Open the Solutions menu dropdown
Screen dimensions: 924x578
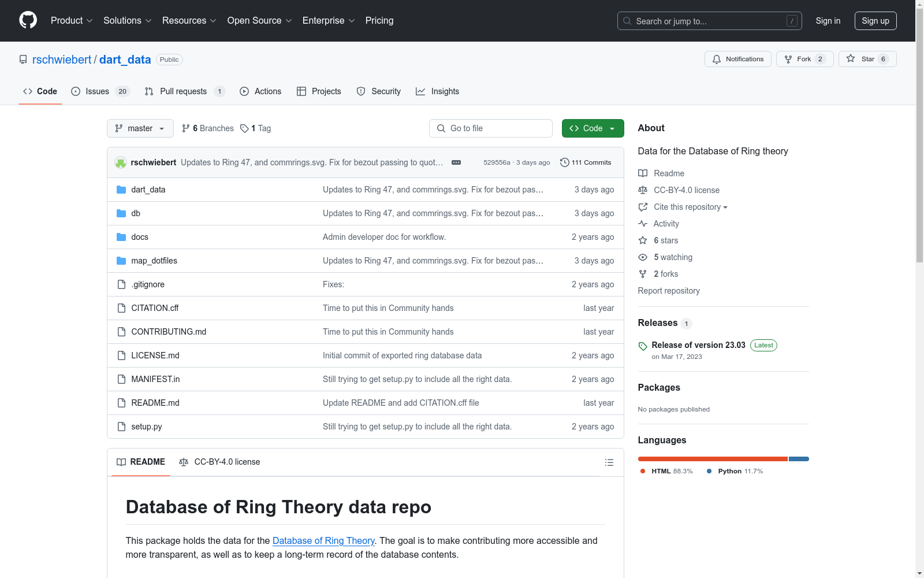pyautogui.click(x=128, y=21)
